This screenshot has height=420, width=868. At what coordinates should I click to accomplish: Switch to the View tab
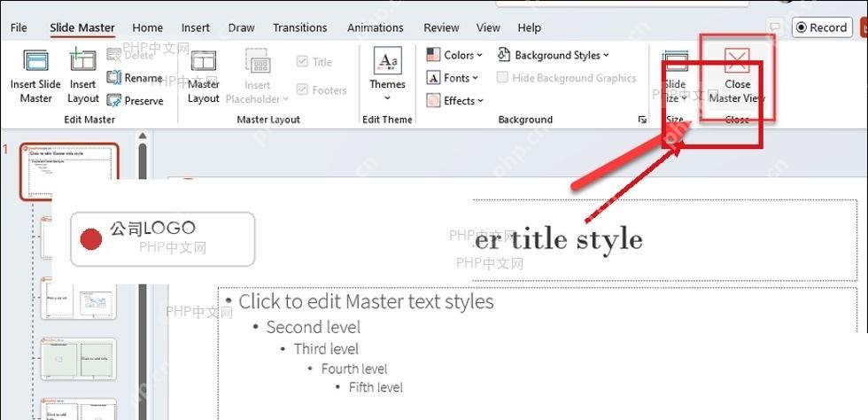488,27
